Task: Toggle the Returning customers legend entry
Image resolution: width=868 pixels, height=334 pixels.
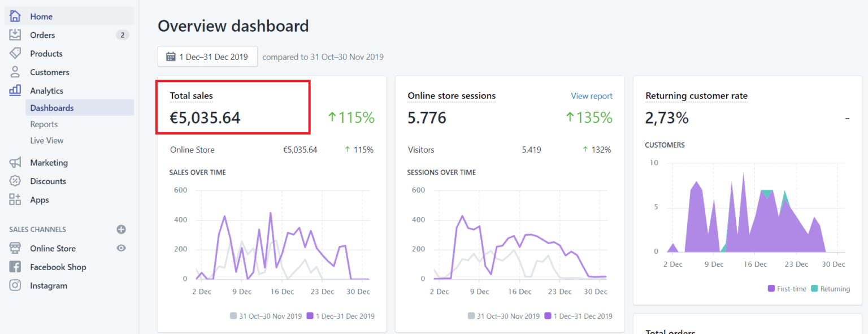Action: [830, 288]
